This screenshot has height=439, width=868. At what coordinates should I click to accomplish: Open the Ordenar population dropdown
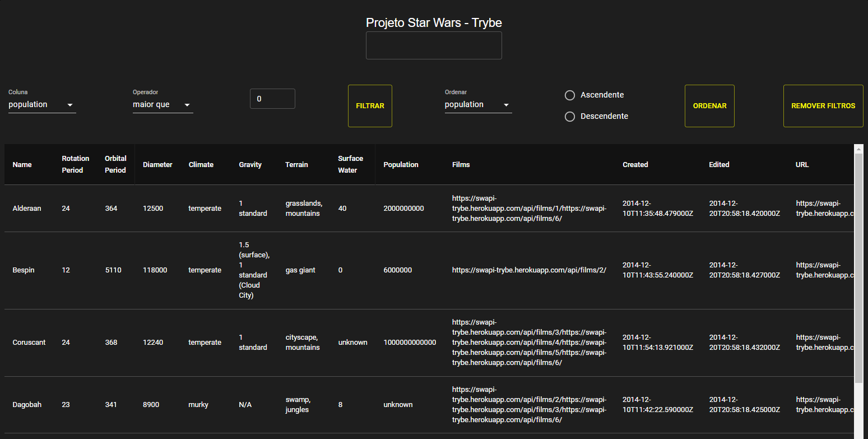point(478,105)
